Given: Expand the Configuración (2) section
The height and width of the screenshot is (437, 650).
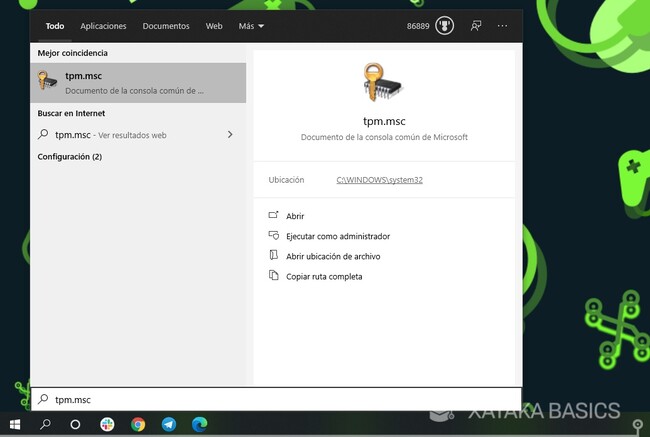Looking at the screenshot, I should [70, 157].
